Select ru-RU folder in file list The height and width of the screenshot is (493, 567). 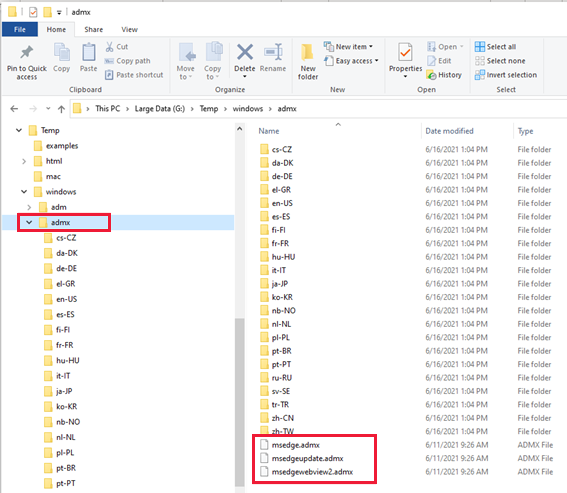[276, 378]
